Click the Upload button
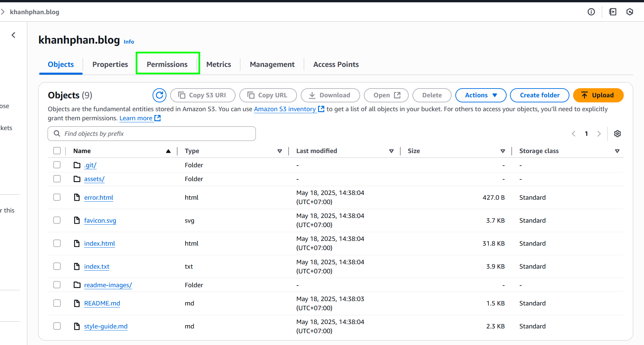The image size is (644, 345). tap(598, 95)
